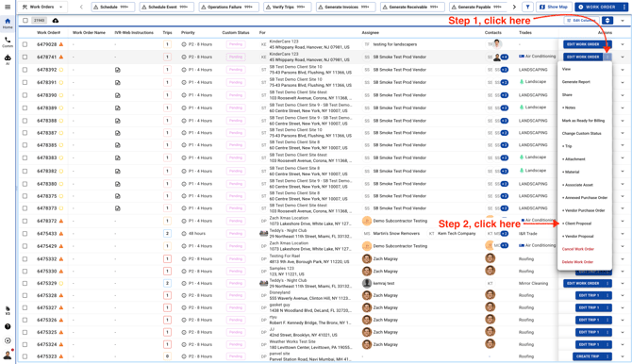Click the Edit Columns button
The height and width of the screenshot is (364, 632).
(582, 21)
